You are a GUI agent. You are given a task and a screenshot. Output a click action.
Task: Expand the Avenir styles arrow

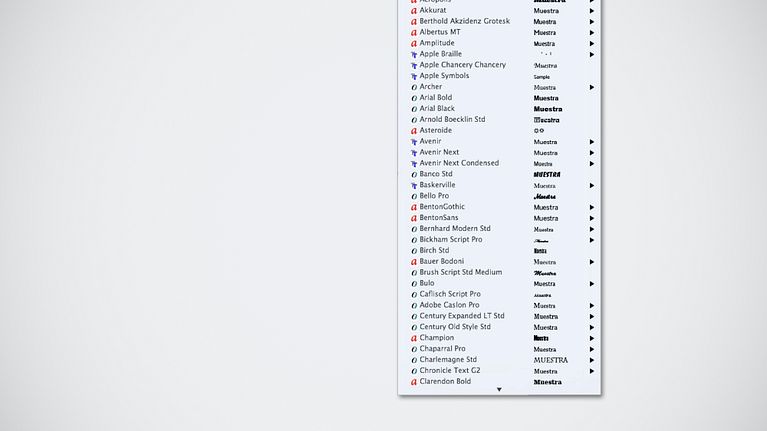point(591,142)
